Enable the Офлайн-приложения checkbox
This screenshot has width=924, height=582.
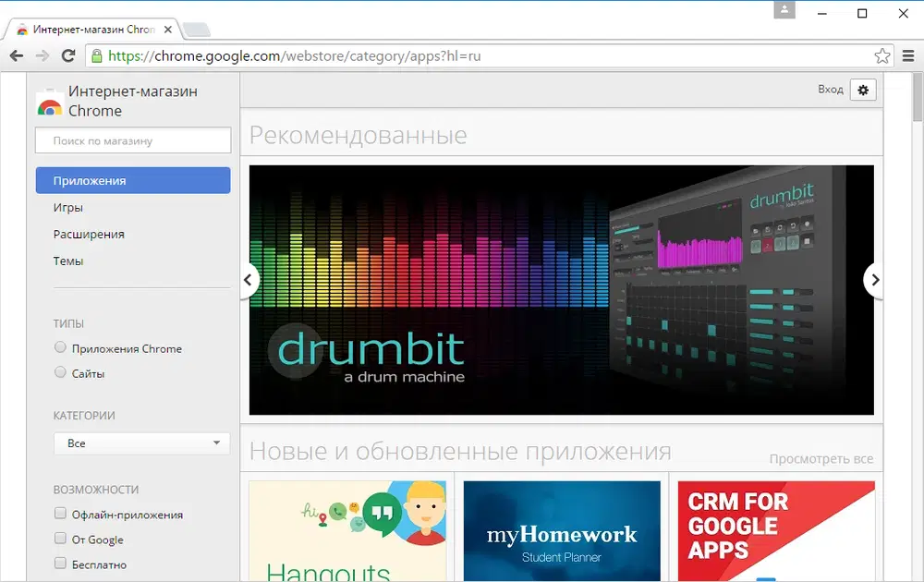point(60,514)
